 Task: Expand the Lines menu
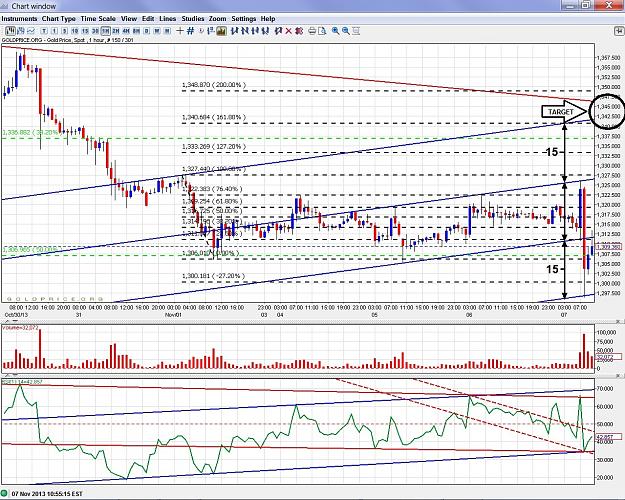click(x=167, y=19)
